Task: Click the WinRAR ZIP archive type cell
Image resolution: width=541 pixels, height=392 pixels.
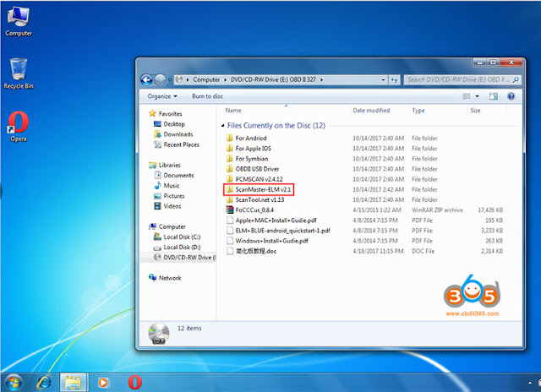Action: 437,210
